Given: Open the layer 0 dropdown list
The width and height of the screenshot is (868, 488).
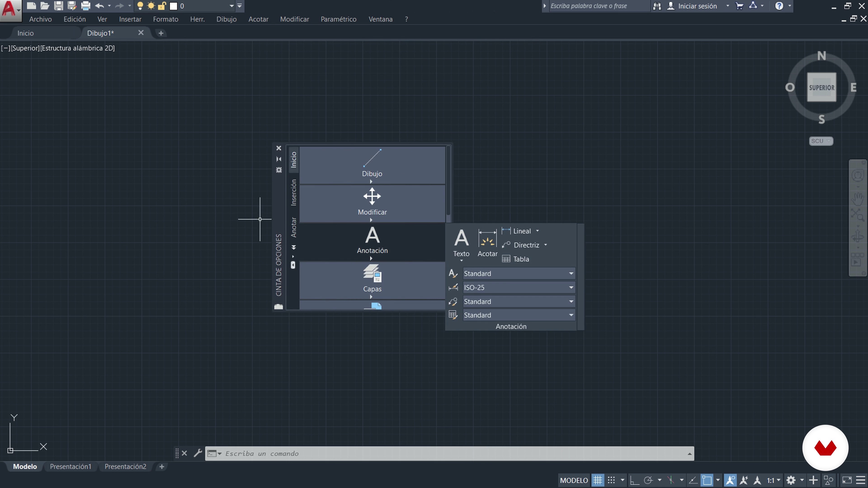Looking at the screenshot, I should 231,6.
